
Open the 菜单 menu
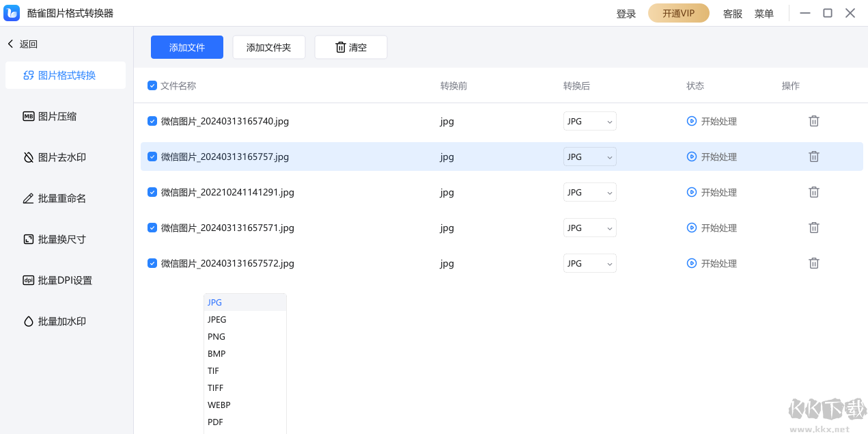(x=764, y=13)
